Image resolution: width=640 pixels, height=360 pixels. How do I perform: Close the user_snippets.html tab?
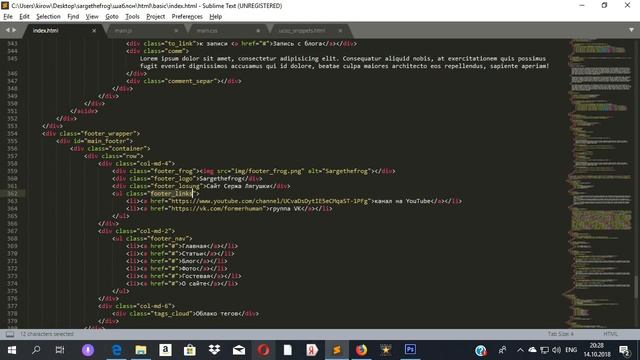[340, 31]
